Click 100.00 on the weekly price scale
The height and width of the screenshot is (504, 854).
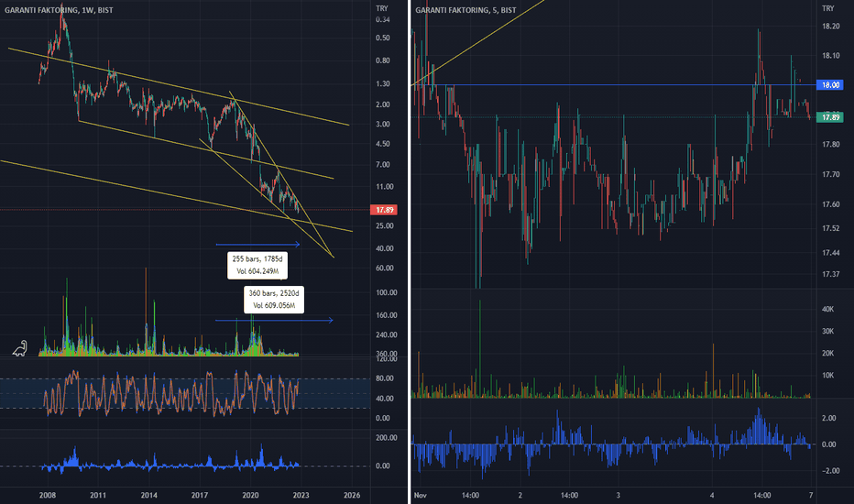pos(386,292)
